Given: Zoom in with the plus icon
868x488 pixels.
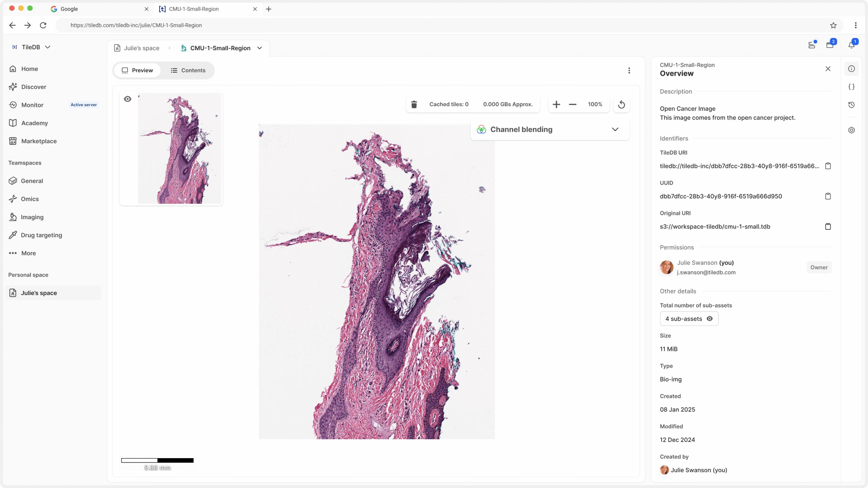Looking at the screenshot, I should point(556,104).
